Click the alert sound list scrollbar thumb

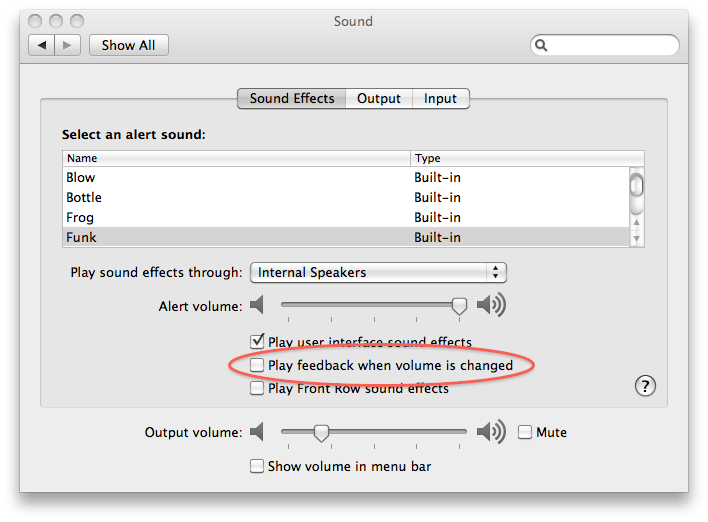click(x=636, y=185)
